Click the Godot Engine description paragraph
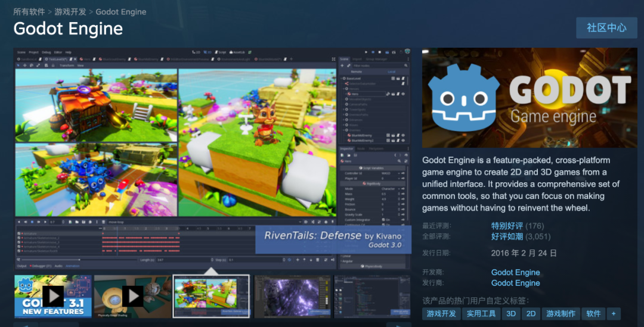 point(521,184)
